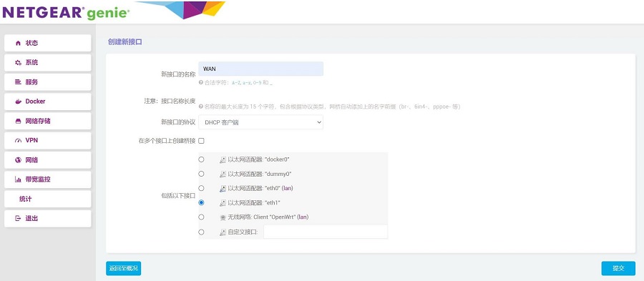Click the help icon beside name length note
Screen dimensions: 644x281
click(201, 107)
